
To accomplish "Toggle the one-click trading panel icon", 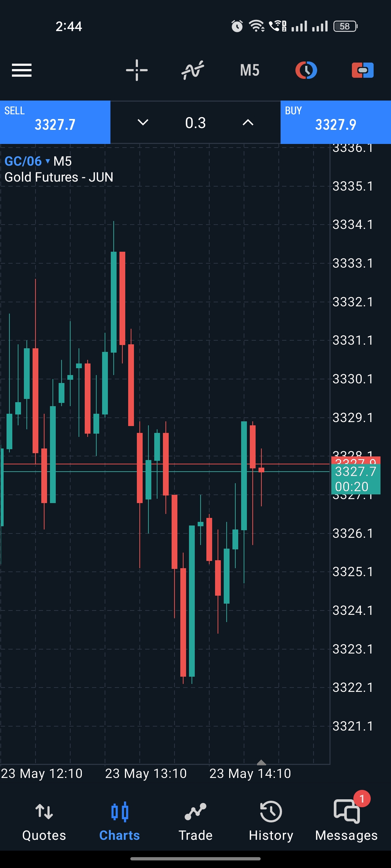I will pyautogui.click(x=362, y=70).
